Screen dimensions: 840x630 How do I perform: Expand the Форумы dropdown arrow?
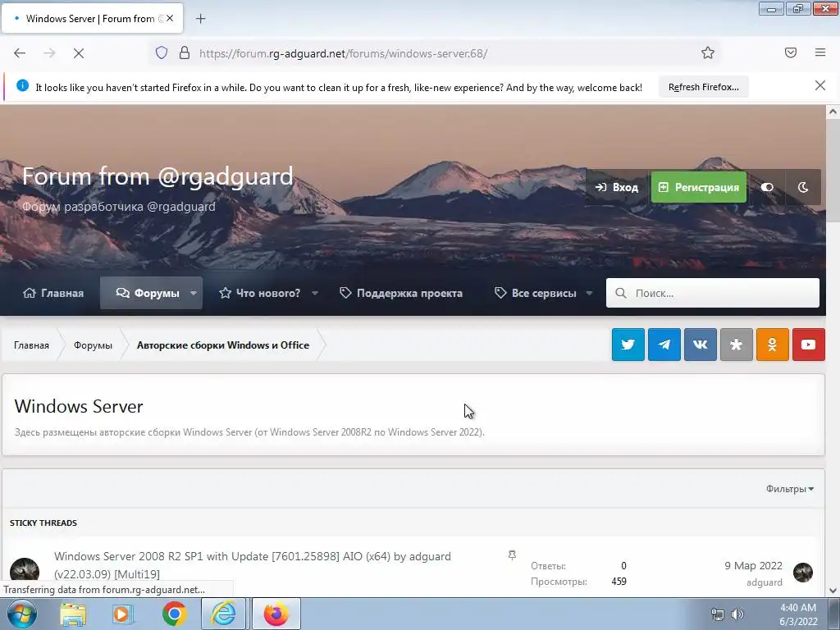[194, 293]
